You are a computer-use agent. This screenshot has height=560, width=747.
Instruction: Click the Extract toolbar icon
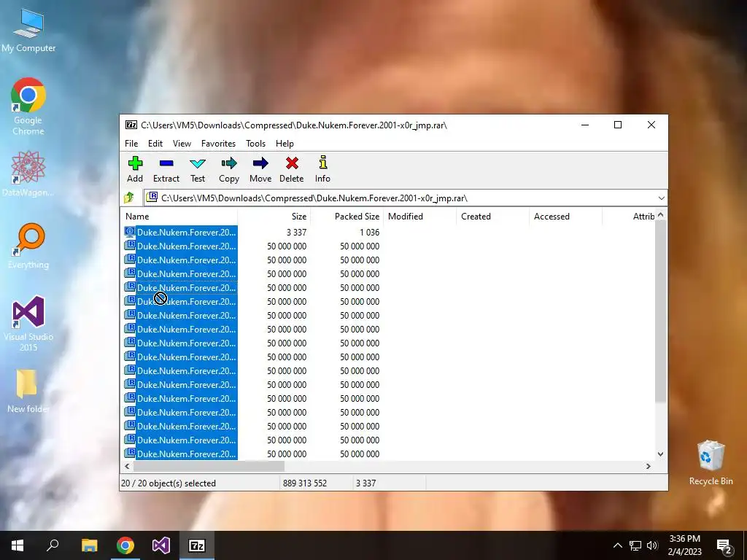166,163
